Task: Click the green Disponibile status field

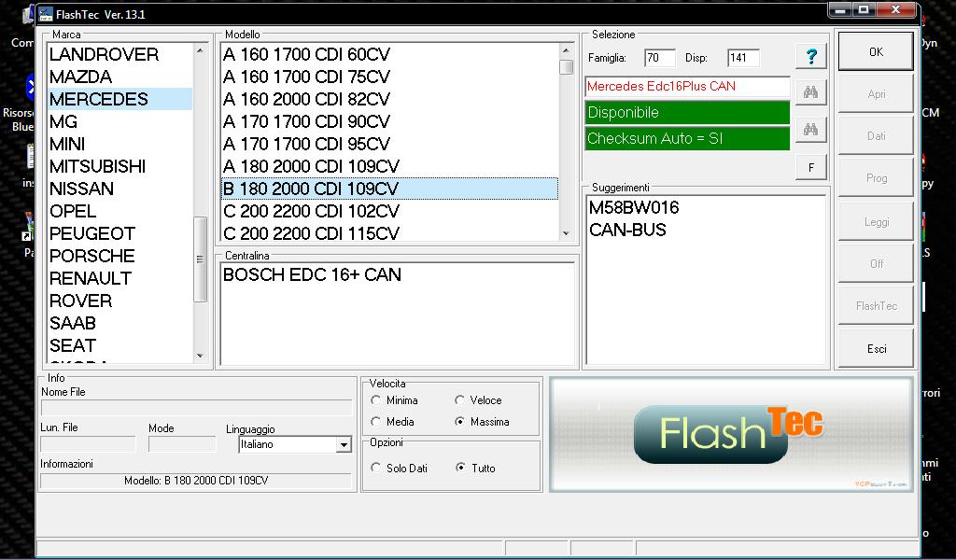Action: click(687, 113)
